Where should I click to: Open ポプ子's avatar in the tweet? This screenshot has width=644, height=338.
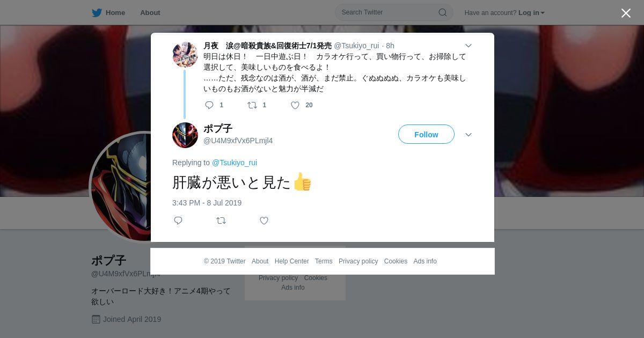pyautogui.click(x=185, y=135)
